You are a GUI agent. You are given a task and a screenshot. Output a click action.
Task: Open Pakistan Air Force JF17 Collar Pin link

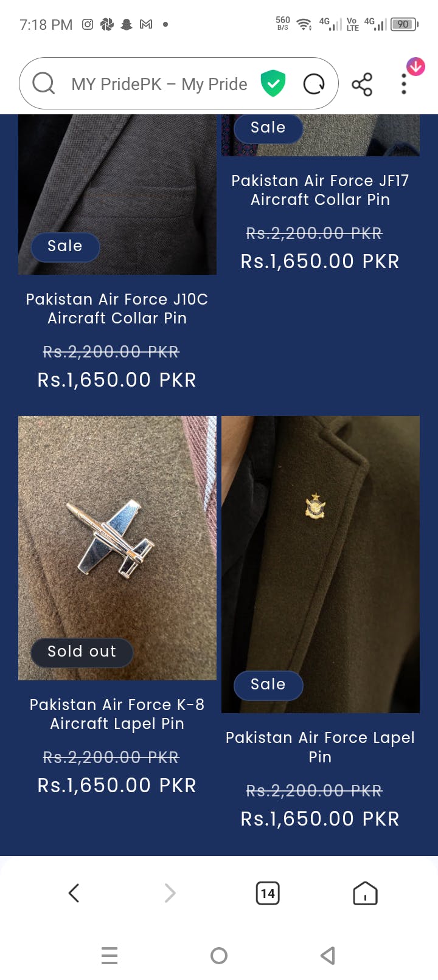[320, 190]
